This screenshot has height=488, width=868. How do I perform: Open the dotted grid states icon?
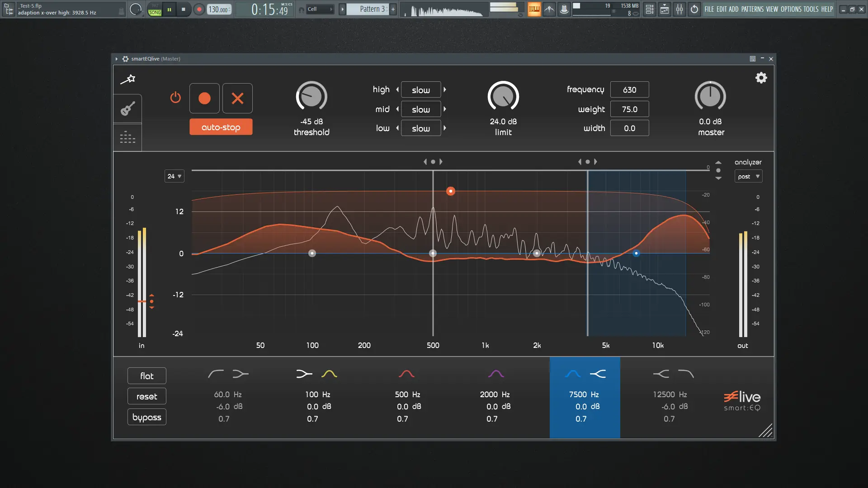[128, 137]
